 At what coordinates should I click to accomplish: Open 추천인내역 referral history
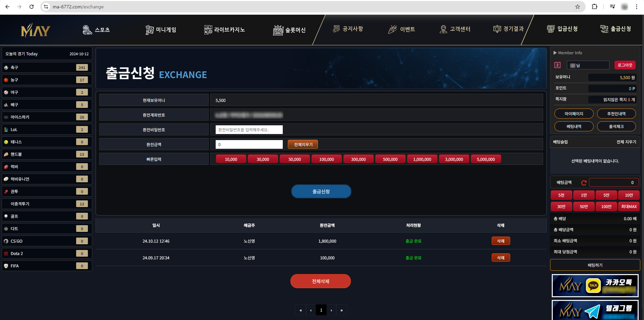click(616, 114)
